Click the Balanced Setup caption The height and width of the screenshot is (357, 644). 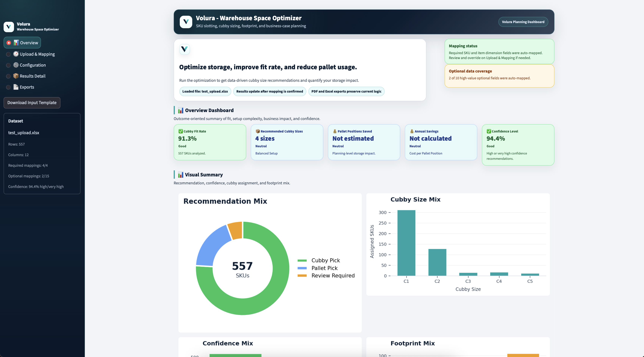click(267, 153)
